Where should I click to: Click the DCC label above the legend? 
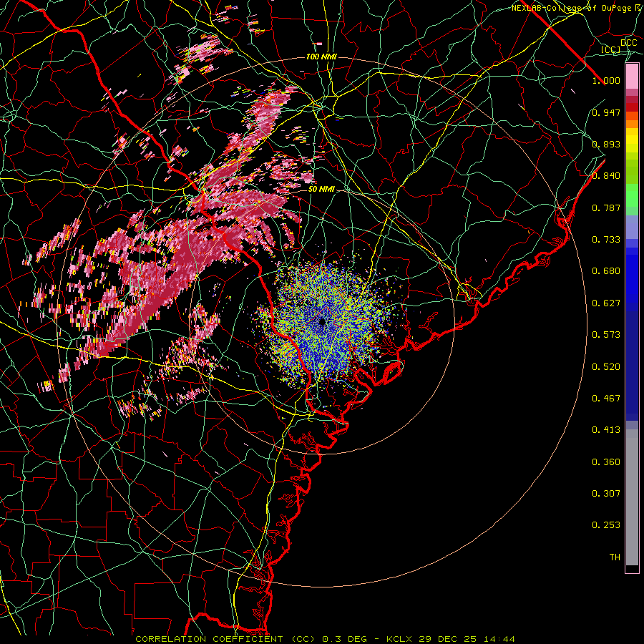click(628, 43)
